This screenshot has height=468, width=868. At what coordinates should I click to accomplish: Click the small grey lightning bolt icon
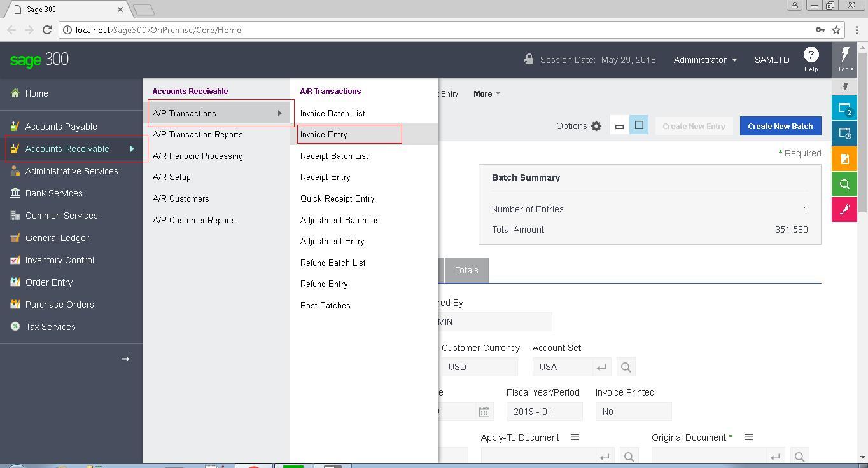pyautogui.click(x=845, y=87)
